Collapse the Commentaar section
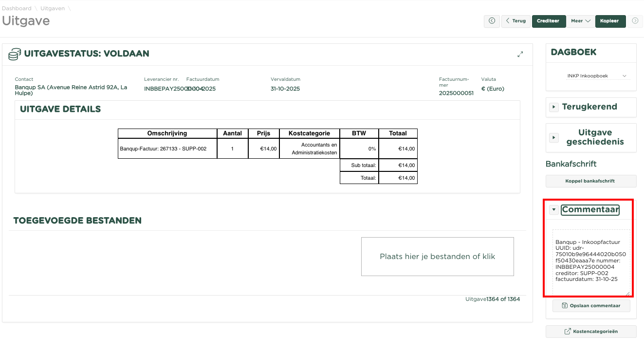Screen dimensions: 644x353 (x=554, y=210)
